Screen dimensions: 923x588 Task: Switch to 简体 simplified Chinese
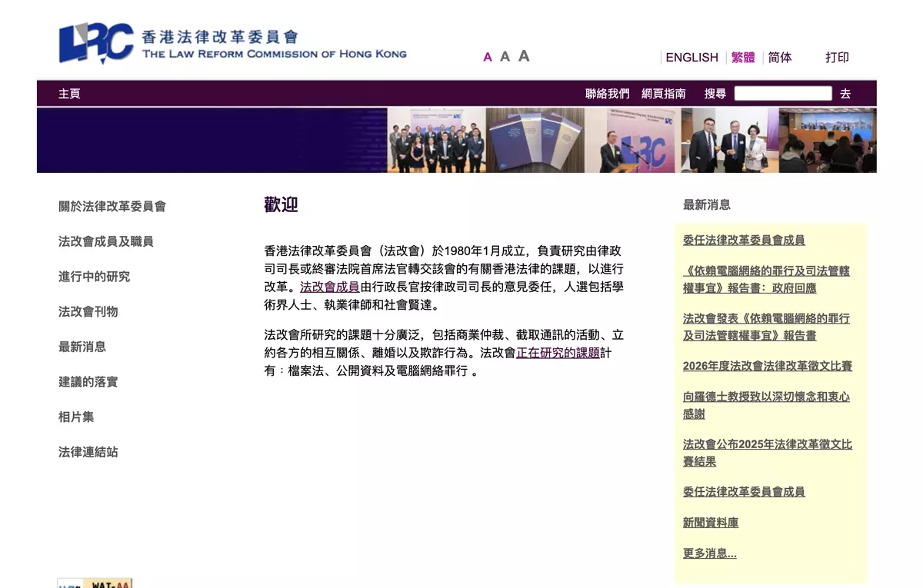coord(779,58)
